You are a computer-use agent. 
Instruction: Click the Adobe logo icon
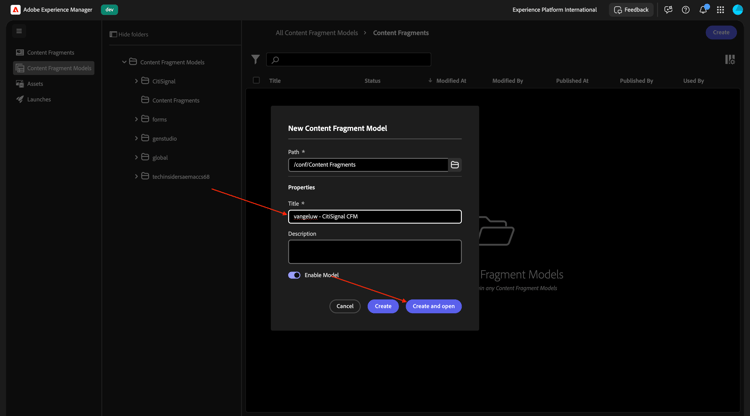coord(15,10)
